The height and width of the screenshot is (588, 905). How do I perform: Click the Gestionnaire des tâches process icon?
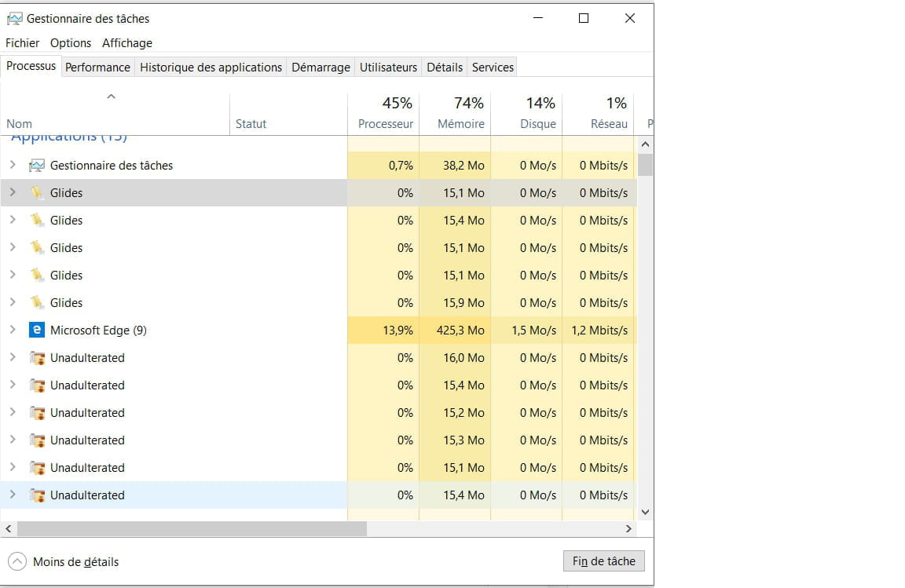37,166
